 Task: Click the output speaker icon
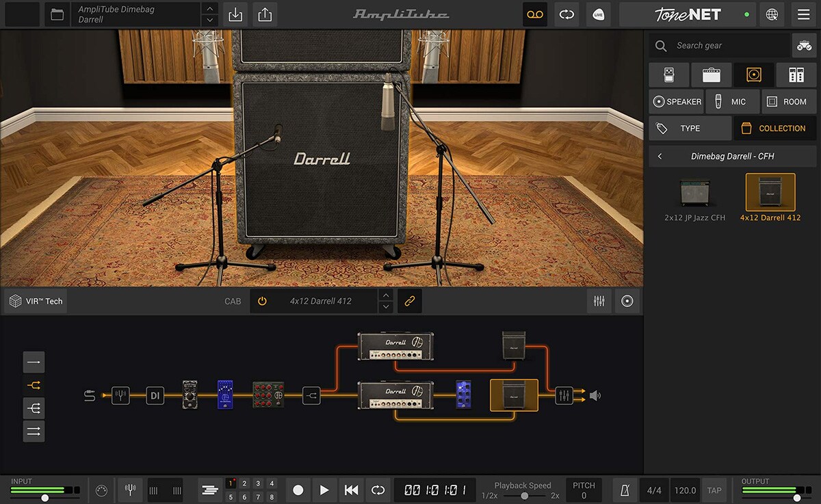[x=595, y=395]
